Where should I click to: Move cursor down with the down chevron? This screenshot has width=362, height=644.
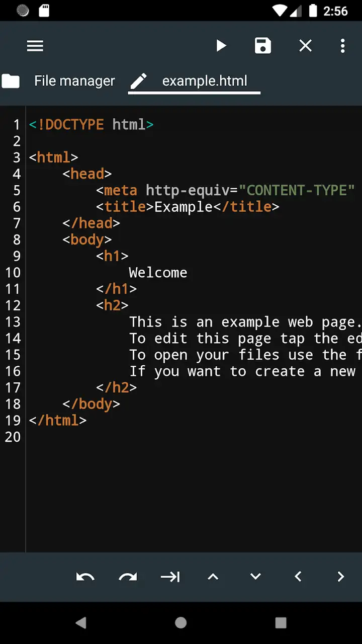coord(255,577)
